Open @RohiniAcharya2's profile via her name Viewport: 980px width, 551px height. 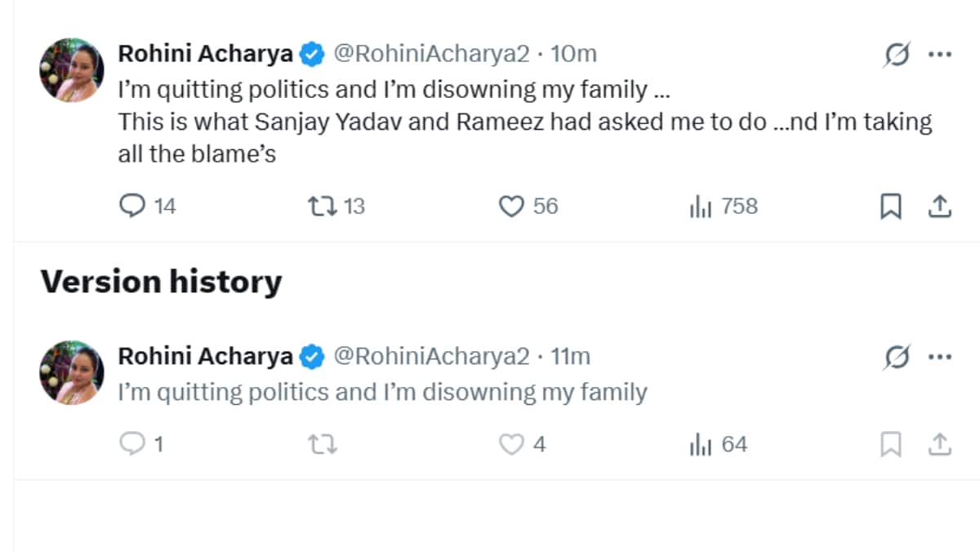tap(207, 53)
